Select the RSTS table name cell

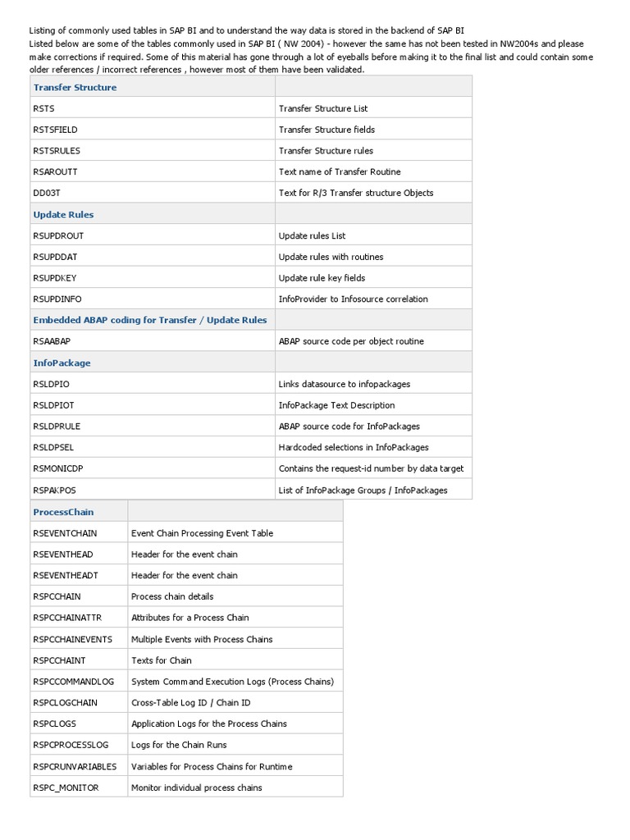(x=153, y=108)
